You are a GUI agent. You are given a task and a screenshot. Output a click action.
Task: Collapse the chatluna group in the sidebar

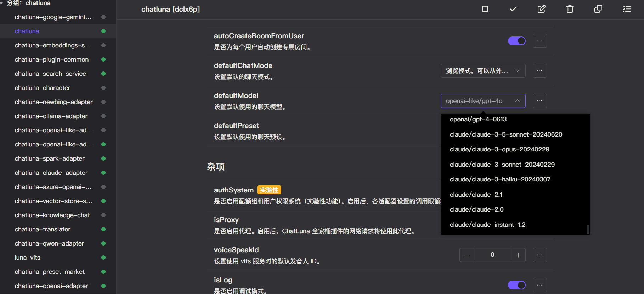click(2, 3)
